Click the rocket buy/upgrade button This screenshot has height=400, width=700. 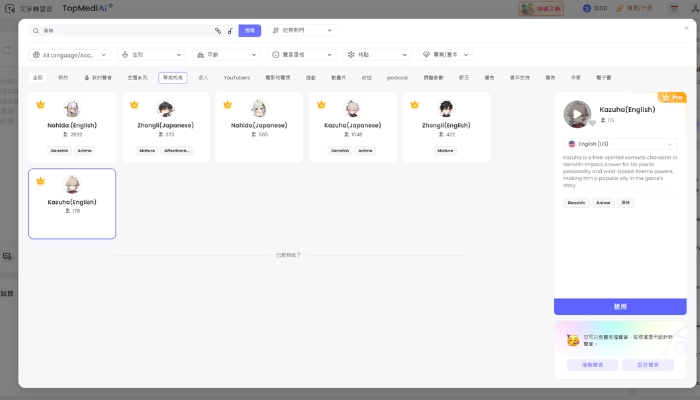click(x=634, y=8)
